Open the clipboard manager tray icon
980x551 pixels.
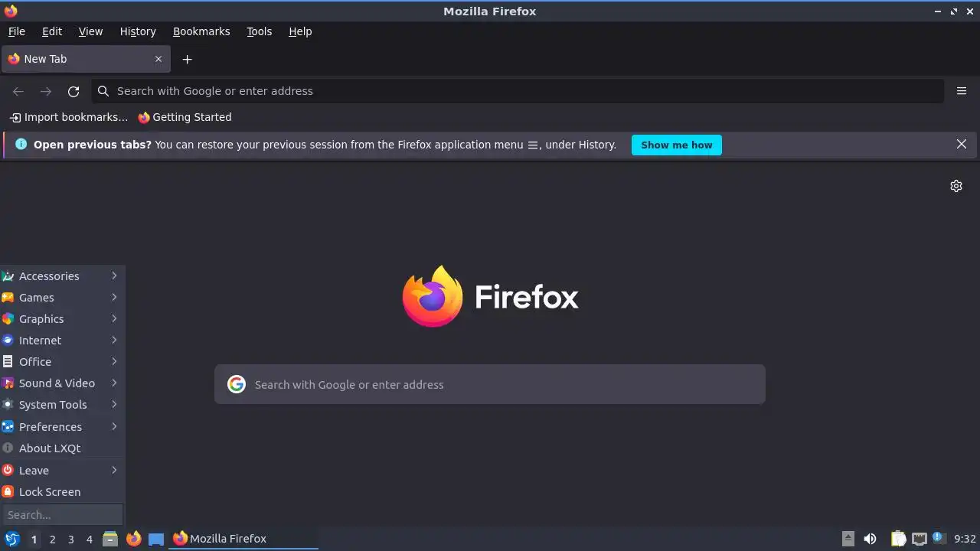pos(899,539)
